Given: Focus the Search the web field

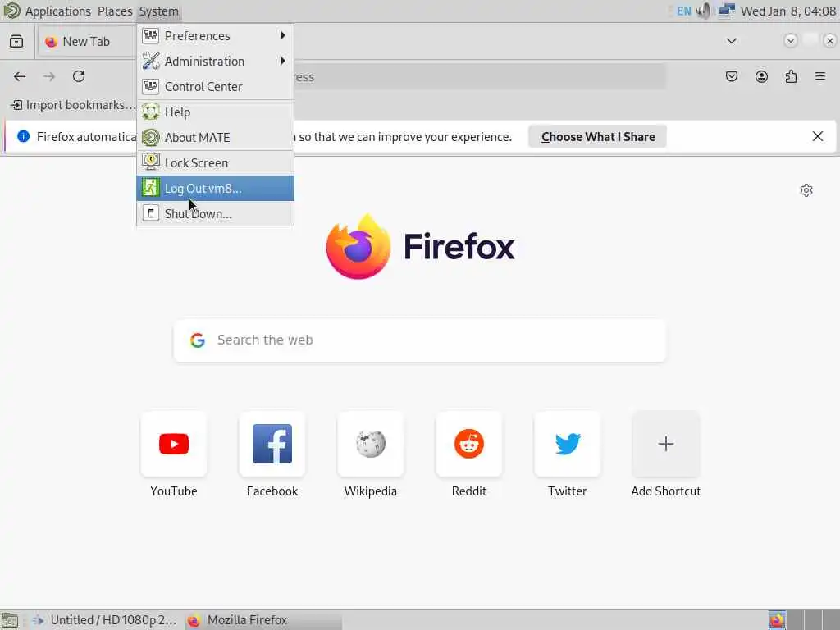Looking at the screenshot, I should click(419, 340).
